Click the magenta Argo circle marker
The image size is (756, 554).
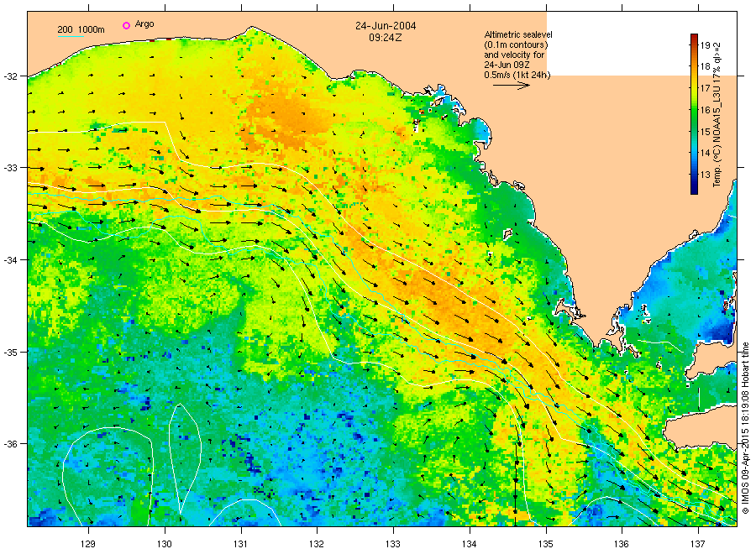(x=126, y=25)
